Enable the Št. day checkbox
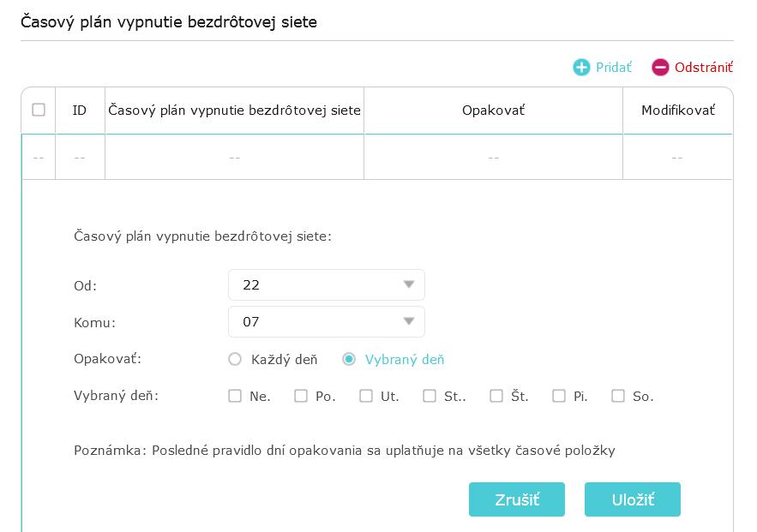Viewport: 757px width, 532px height. point(496,396)
